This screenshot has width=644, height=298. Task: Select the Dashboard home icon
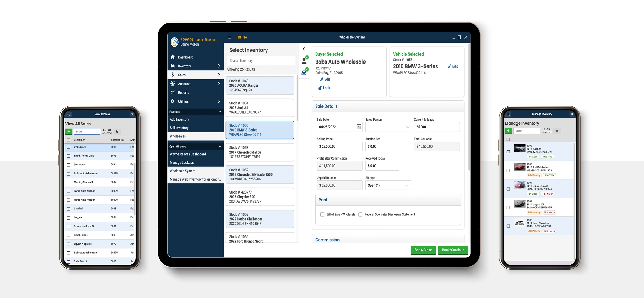pos(172,57)
